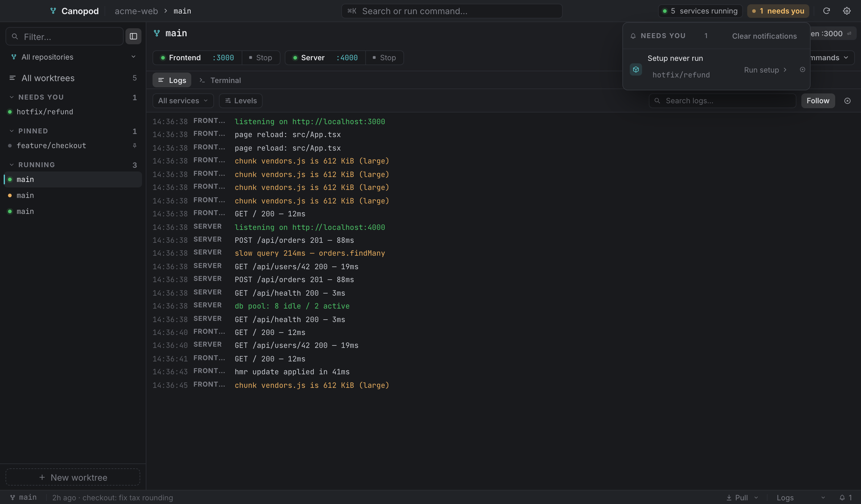Screen dimensions: 861x504
Task: Select All worktrees in sidebar
Action: 73,78
